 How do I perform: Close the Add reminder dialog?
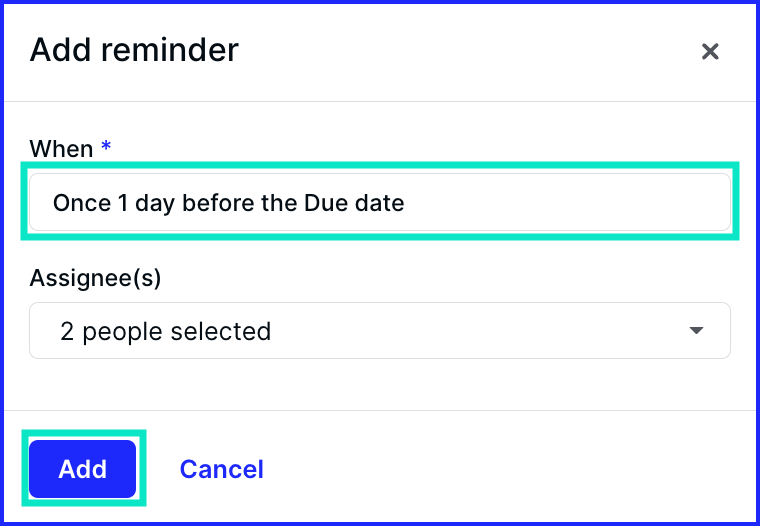(x=710, y=51)
